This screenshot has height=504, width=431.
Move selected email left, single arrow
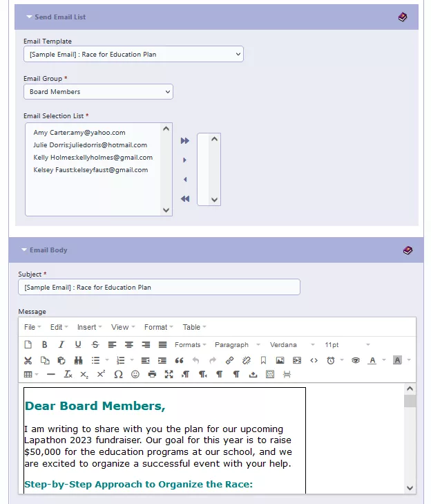(x=185, y=179)
